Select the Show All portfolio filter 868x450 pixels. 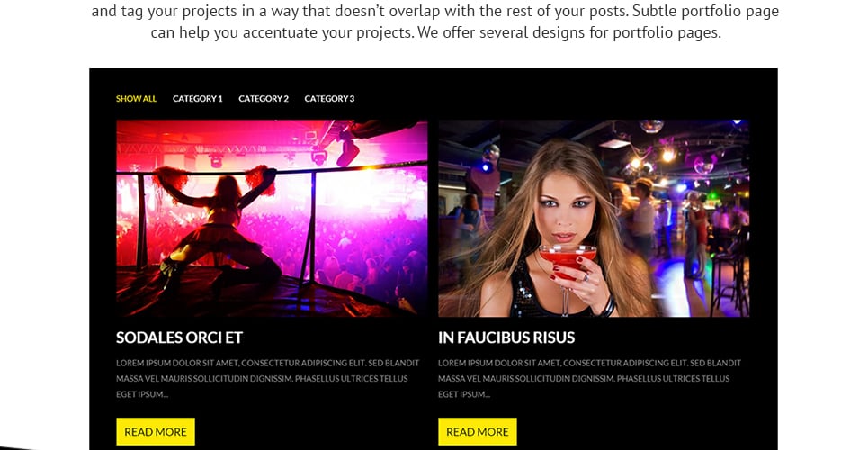pos(136,99)
